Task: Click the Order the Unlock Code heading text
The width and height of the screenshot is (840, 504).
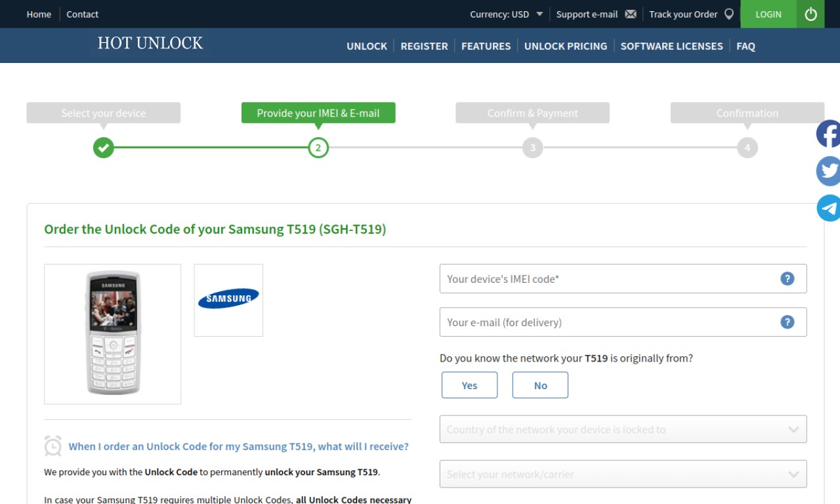Action: coord(215,229)
